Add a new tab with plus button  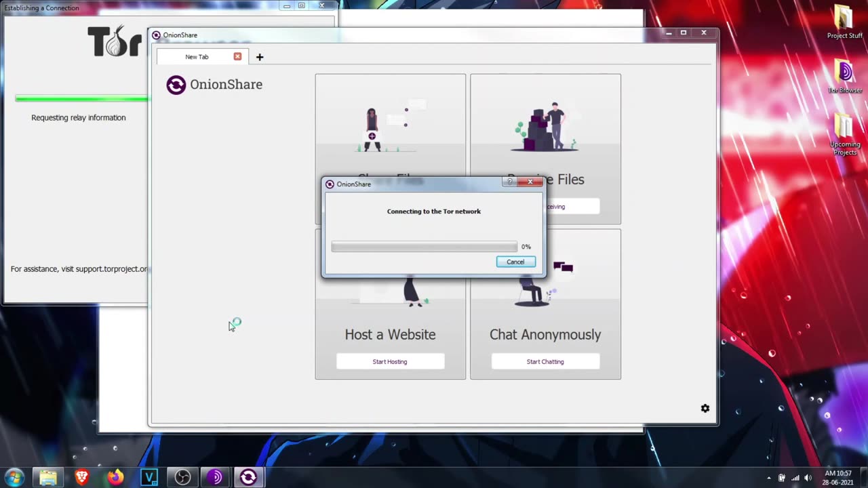pos(259,57)
